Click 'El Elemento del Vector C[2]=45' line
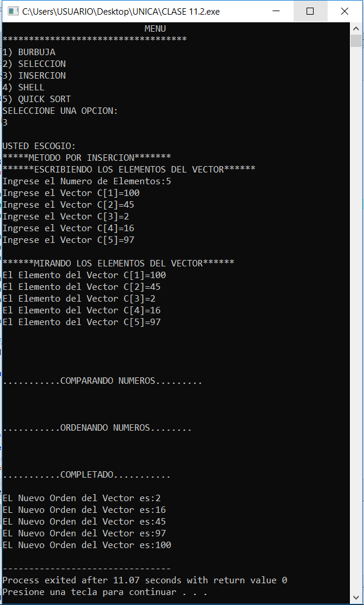This screenshot has width=364, height=605. tap(81, 287)
